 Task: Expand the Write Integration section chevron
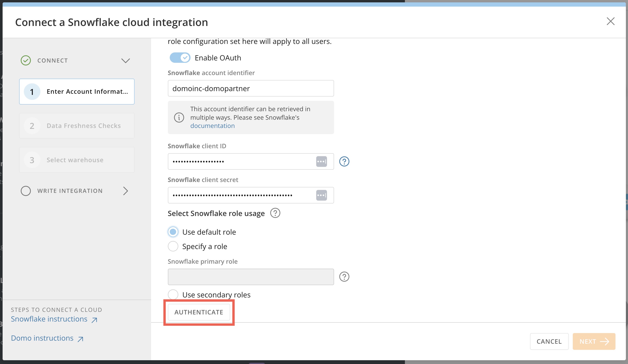coord(125,191)
